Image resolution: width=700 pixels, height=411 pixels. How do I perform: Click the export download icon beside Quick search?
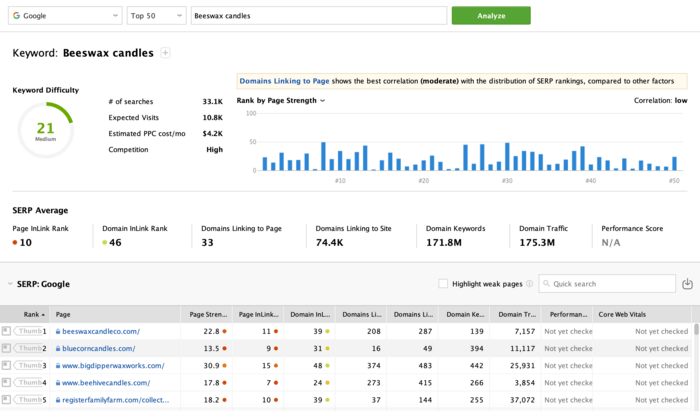[687, 284]
